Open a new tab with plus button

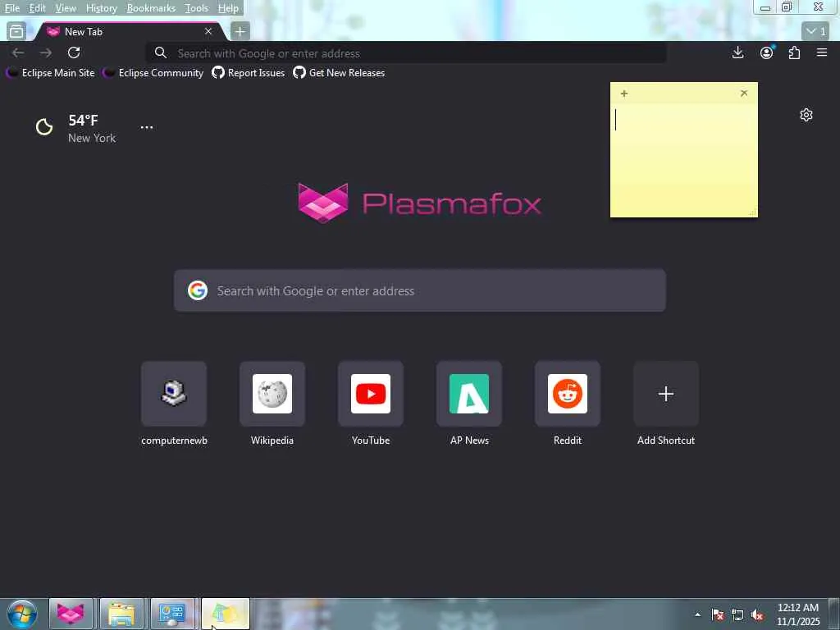click(x=240, y=32)
